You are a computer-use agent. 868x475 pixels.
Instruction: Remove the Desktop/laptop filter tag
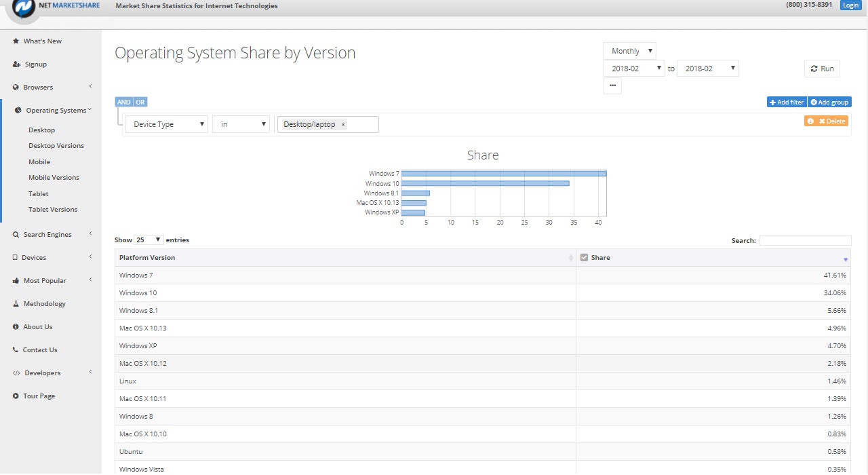click(343, 125)
